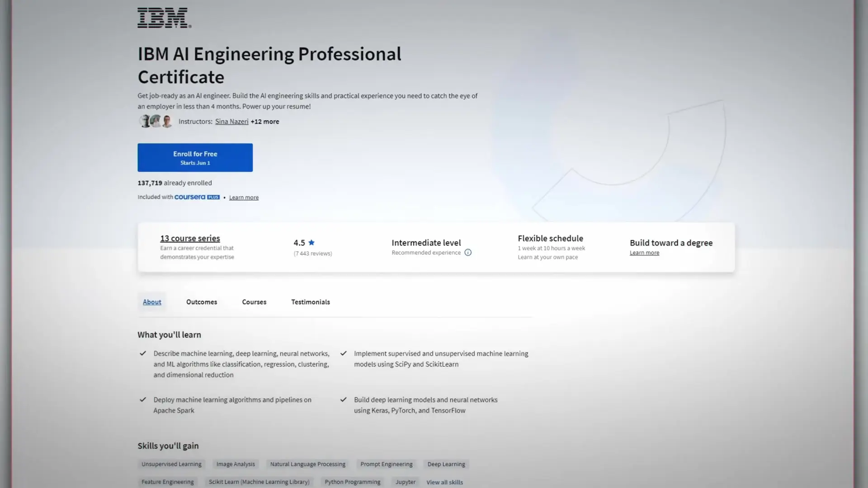868x488 pixels.
Task: Click checkmark beside Describe machine learning item
Action: (143, 353)
